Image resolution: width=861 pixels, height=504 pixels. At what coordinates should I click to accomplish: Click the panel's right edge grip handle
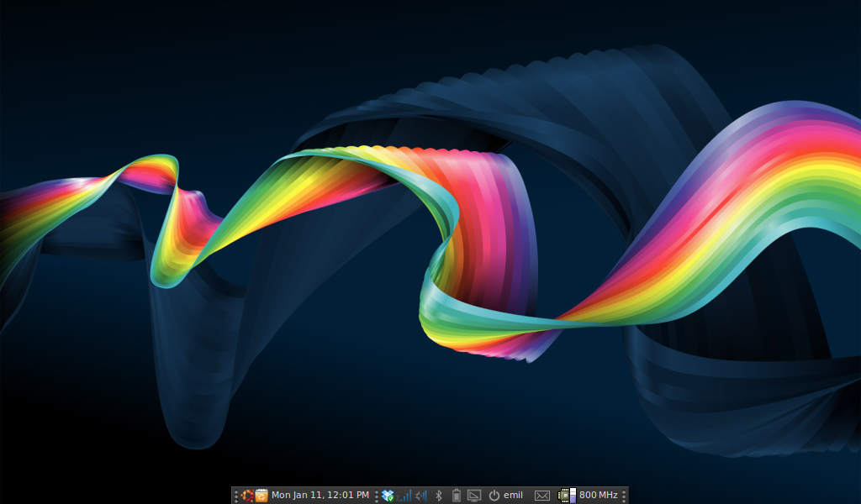624,496
